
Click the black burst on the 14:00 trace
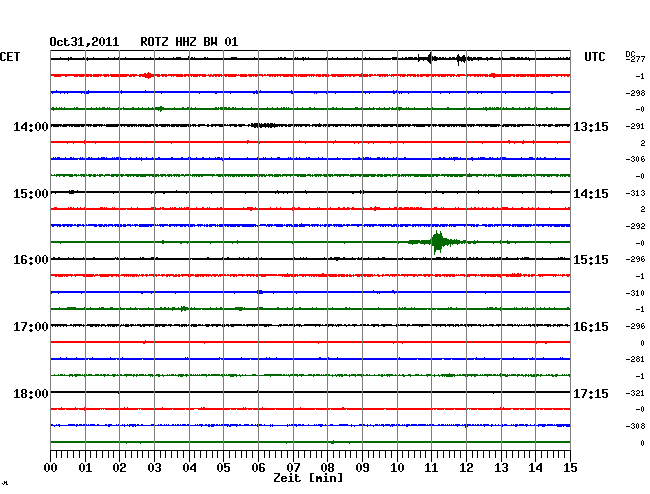[263, 125]
